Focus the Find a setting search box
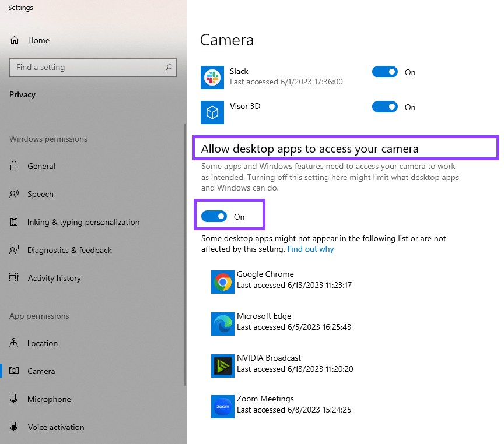Screen dimensions: 504x444 pos(93,68)
